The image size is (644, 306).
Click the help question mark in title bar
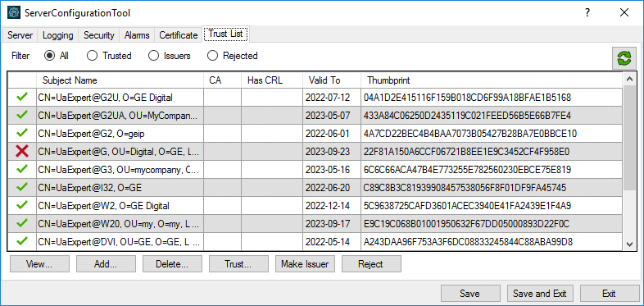point(587,13)
